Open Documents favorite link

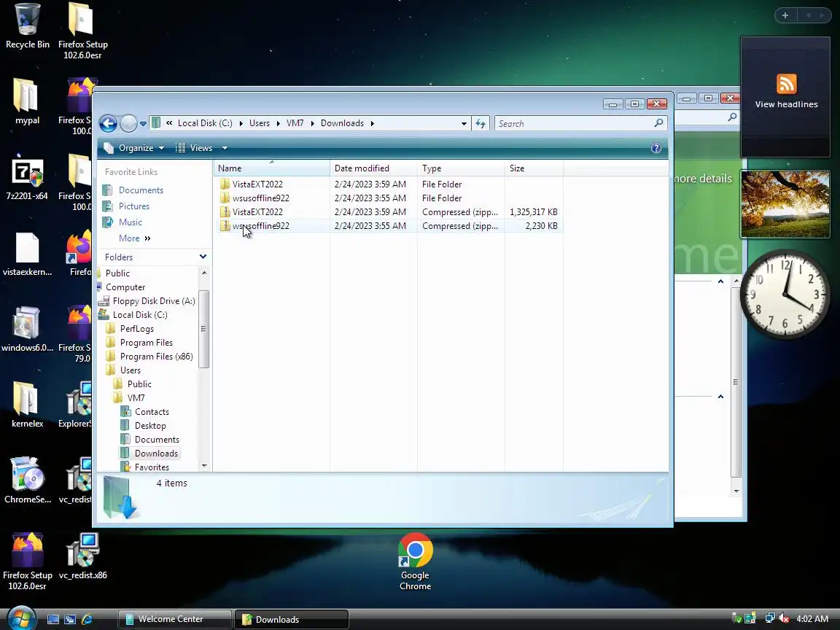pos(140,190)
